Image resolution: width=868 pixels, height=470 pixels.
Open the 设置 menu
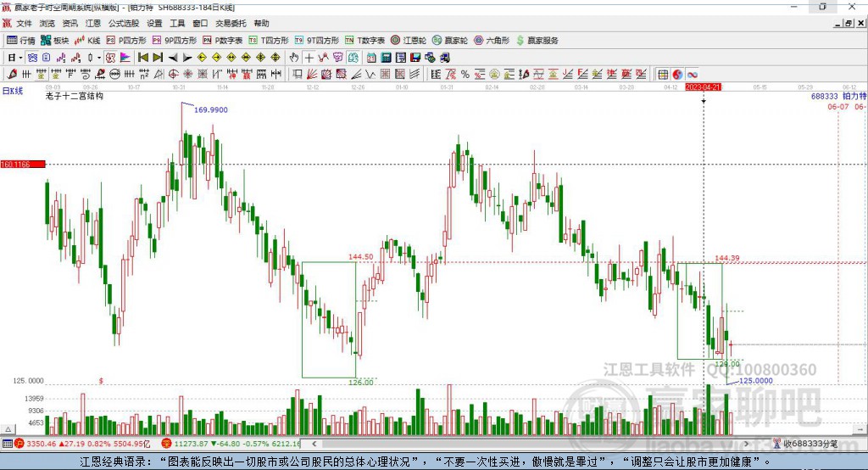point(154,23)
